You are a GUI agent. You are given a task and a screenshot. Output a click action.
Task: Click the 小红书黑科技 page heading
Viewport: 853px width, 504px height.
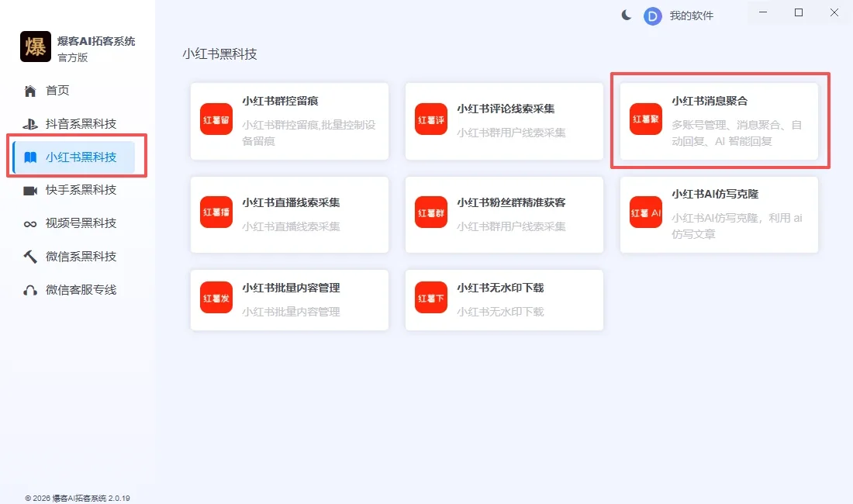(219, 54)
